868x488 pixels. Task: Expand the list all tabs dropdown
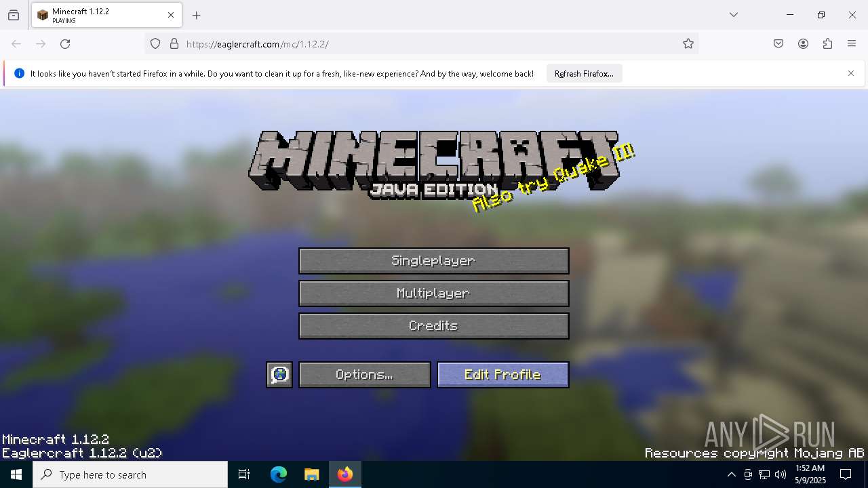734,15
